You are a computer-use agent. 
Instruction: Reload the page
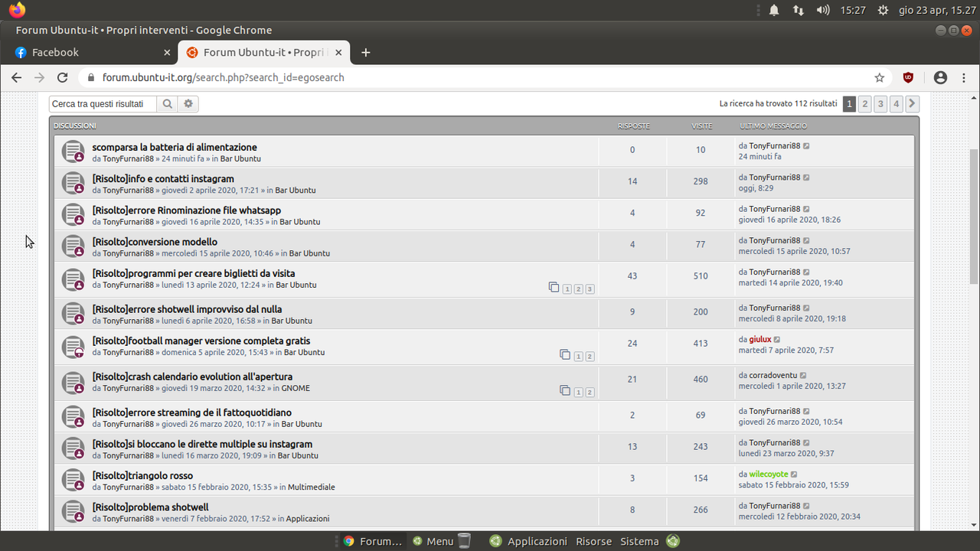pyautogui.click(x=63, y=77)
